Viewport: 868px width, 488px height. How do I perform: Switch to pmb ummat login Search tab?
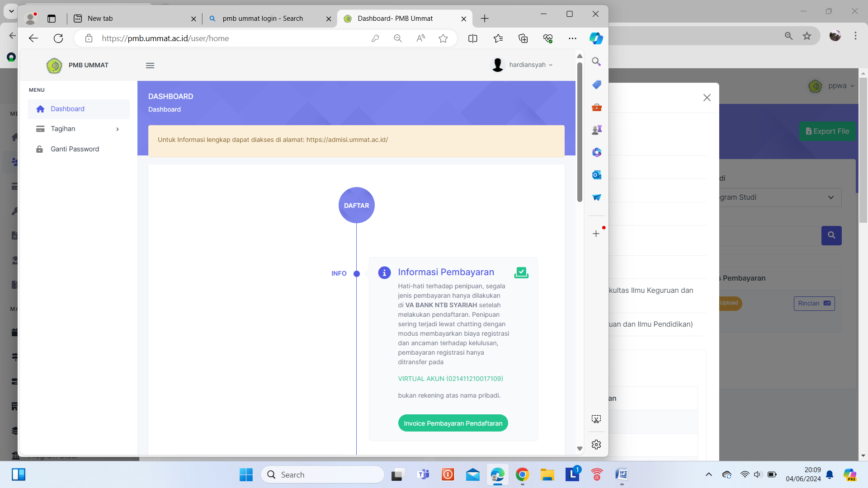pos(263,19)
